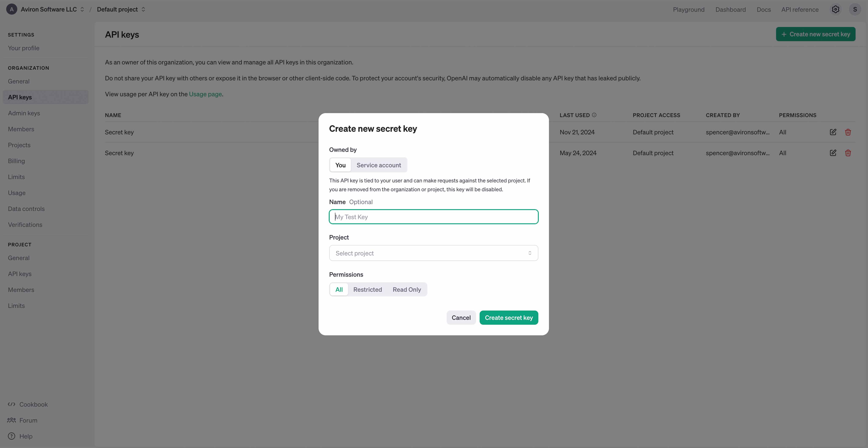
Task: Click the CREATED BY column header
Action: (x=723, y=115)
